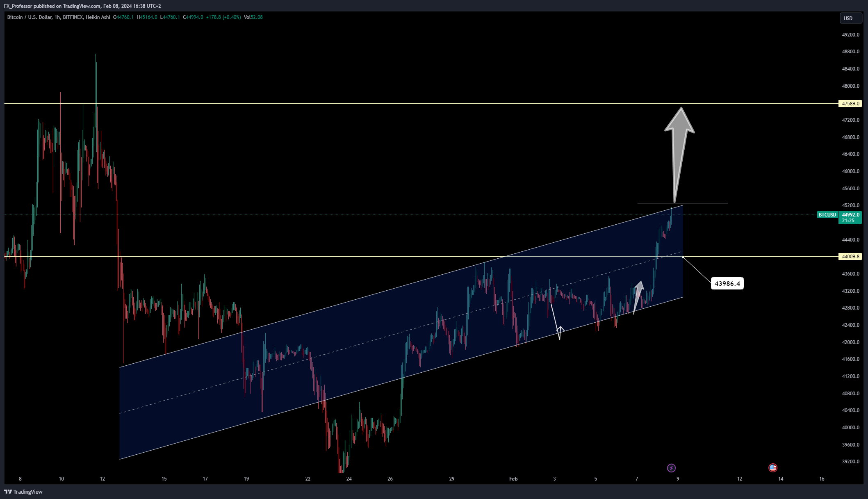Click the FX_Professor published header text

pos(82,6)
